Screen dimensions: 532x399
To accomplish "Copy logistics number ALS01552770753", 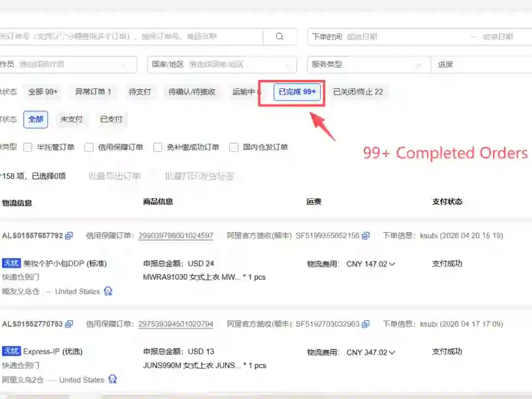I will tap(69, 324).
